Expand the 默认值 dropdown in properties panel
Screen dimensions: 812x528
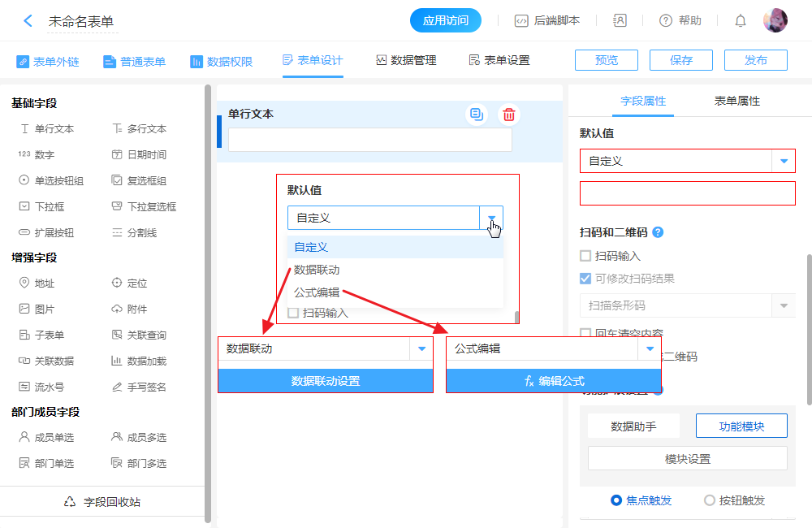click(784, 161)
